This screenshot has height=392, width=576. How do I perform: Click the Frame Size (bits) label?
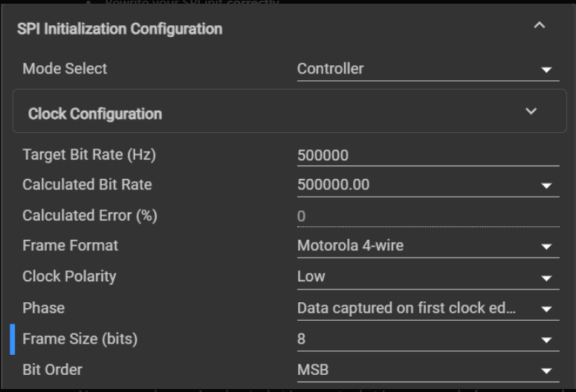[80, 339]
